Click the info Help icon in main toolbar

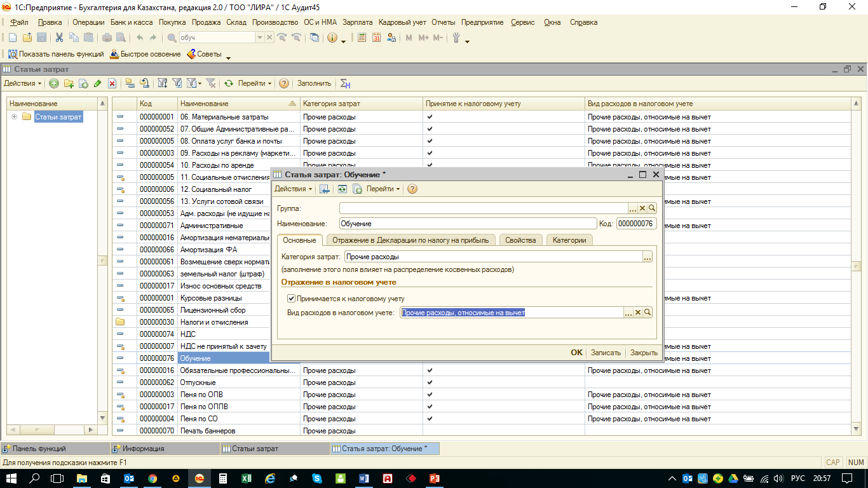pyautogui.click(x=332, y=37)
